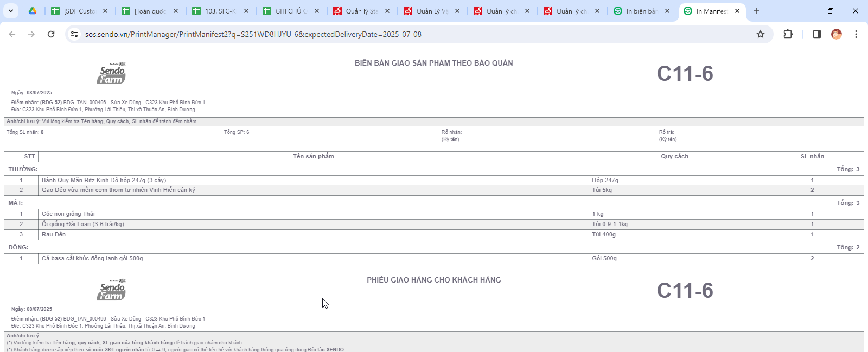The height and width of the screenshot is (352, 868).
Task: Click the Rổ nhận: signature label
Action: 451,132
